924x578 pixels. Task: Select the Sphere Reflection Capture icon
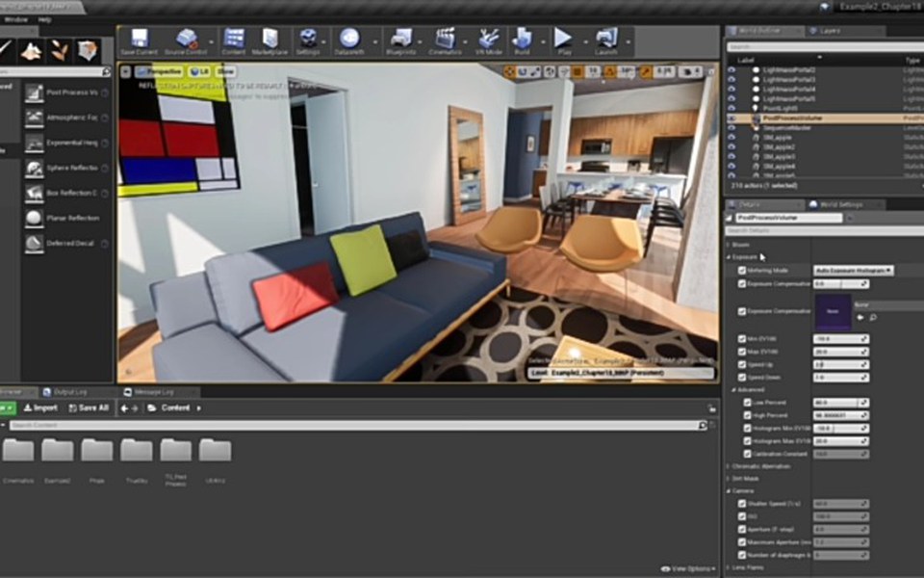[35, 168]
